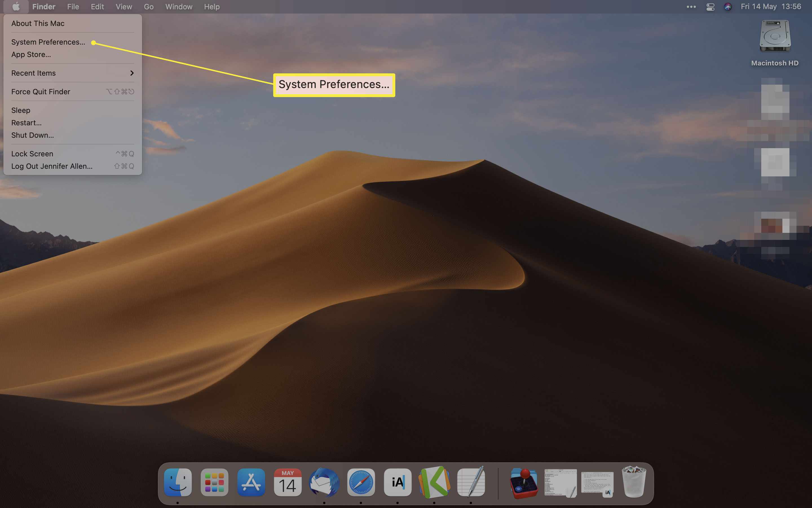Open Finder from the Dock
The width and height of the screenshot is (812, 508).
point(178,483)
